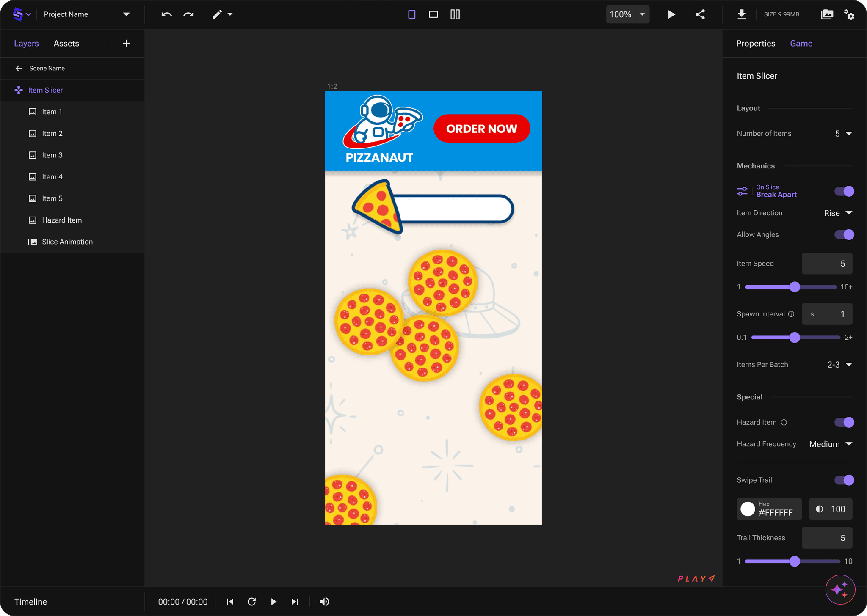Open the Item Direction dropdown
The width and height of the screenshot is (867, 616).
838,213
